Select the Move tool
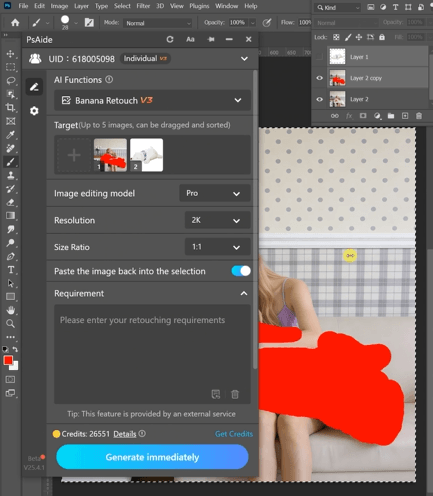 click(10, 54)
